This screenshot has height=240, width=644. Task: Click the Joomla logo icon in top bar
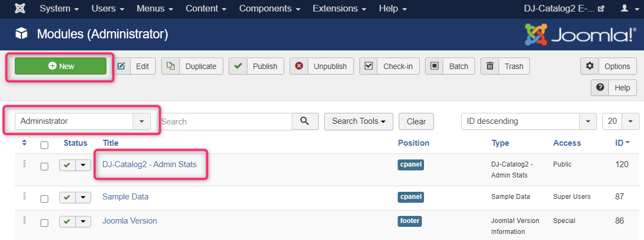pyautogui.click(x=20, y=8)
